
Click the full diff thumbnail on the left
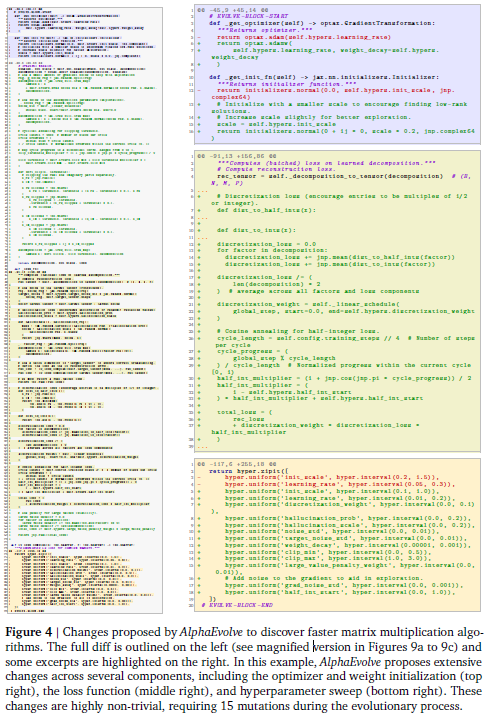[x=85, y=310]
